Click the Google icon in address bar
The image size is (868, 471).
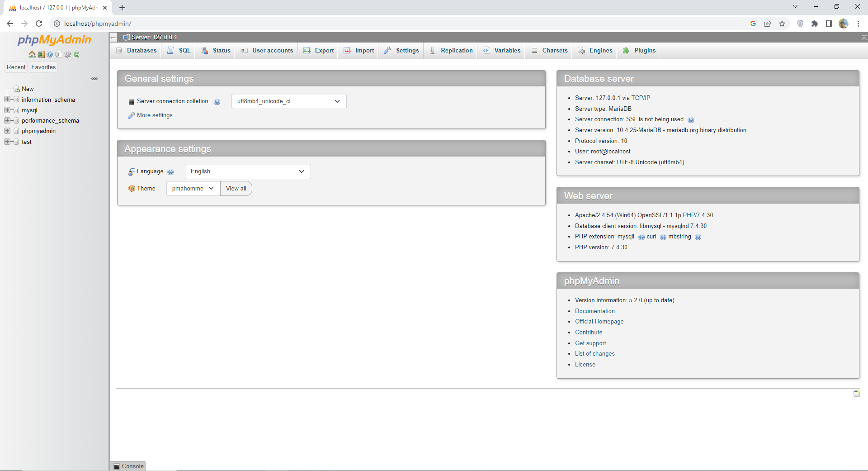(753, 24)
